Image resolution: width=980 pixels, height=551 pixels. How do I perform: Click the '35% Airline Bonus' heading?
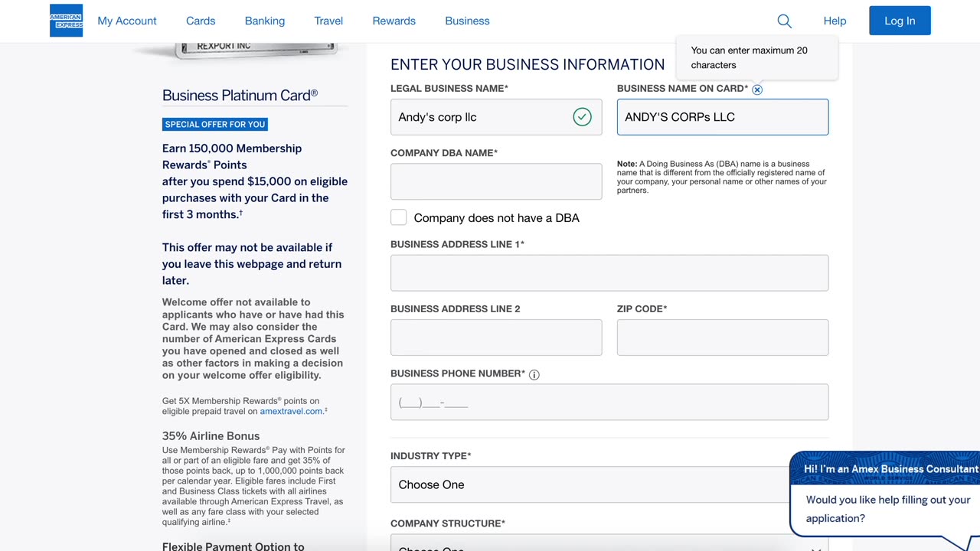point(211,436)
